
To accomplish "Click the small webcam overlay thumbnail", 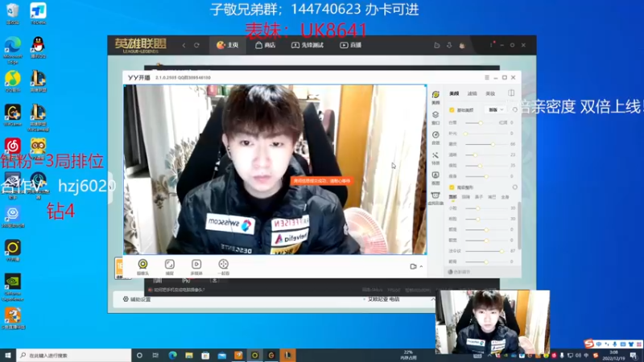I will coord(493,322).
